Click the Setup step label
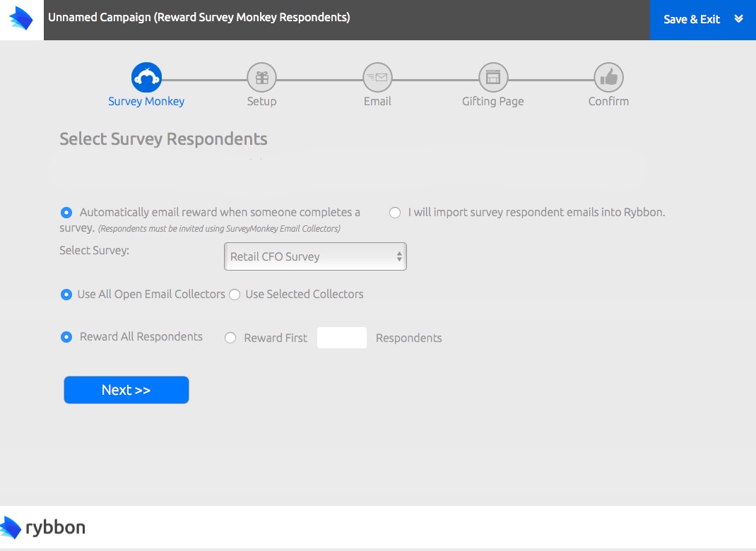 [262, 102]
